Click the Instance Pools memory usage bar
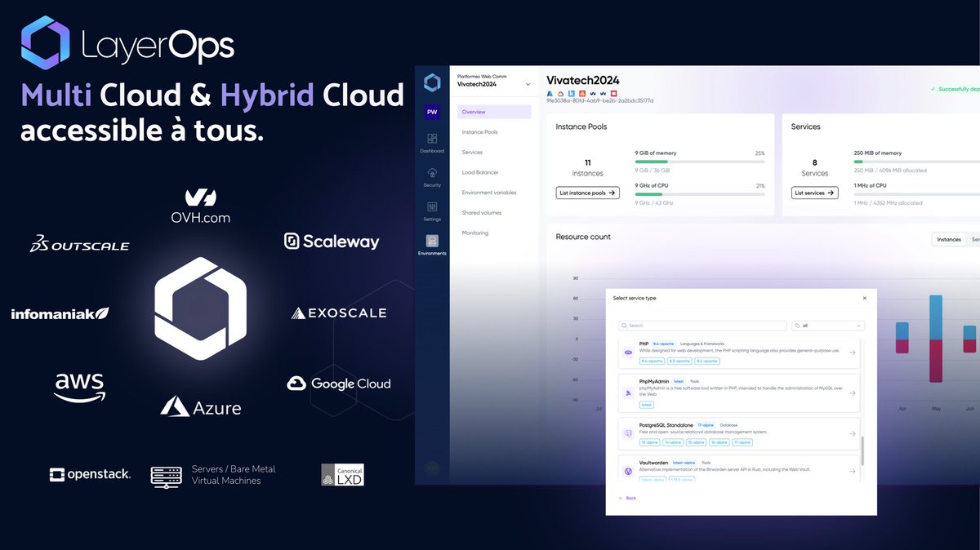Image resolution: width=980 pixels, height=550 pixels. [700, 162]
